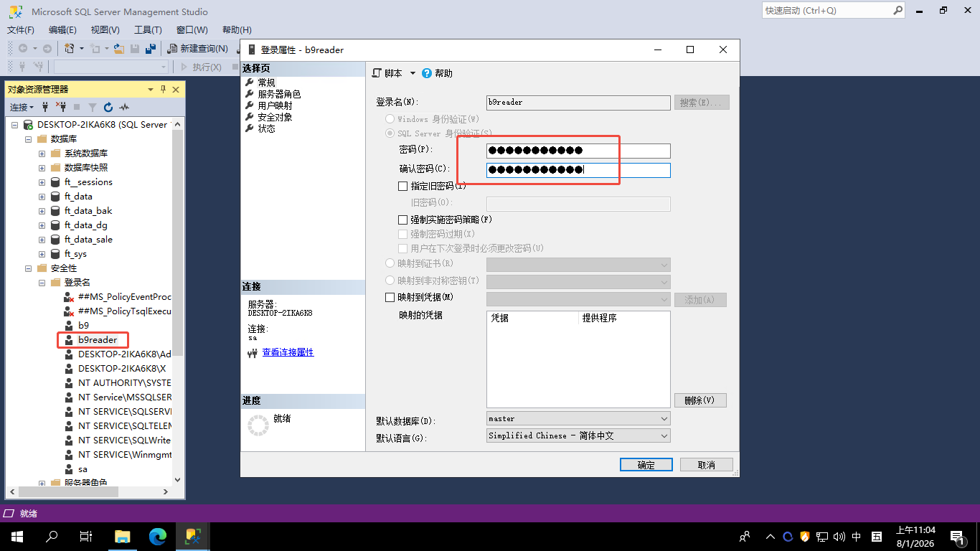The image size is (980, 551).
Task: Select the b9 login in Object Explorer
Action: point(83,325)
